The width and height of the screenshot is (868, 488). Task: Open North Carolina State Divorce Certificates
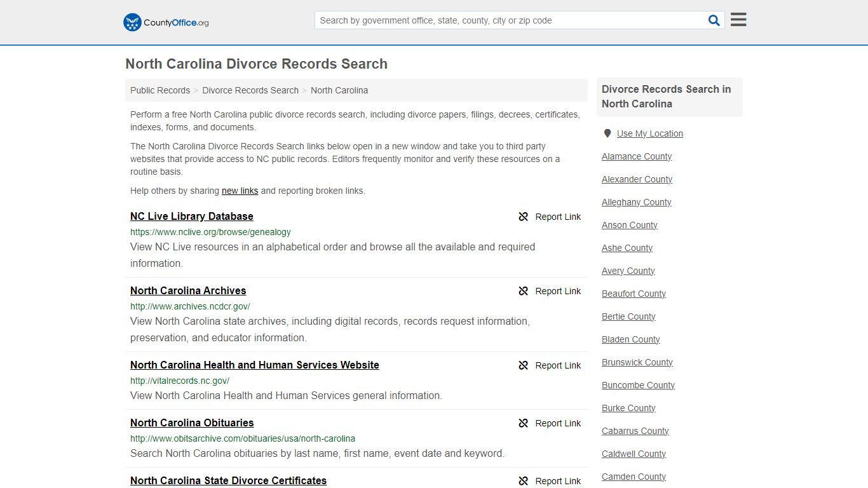pyautogui.click(x=228, y=480)
